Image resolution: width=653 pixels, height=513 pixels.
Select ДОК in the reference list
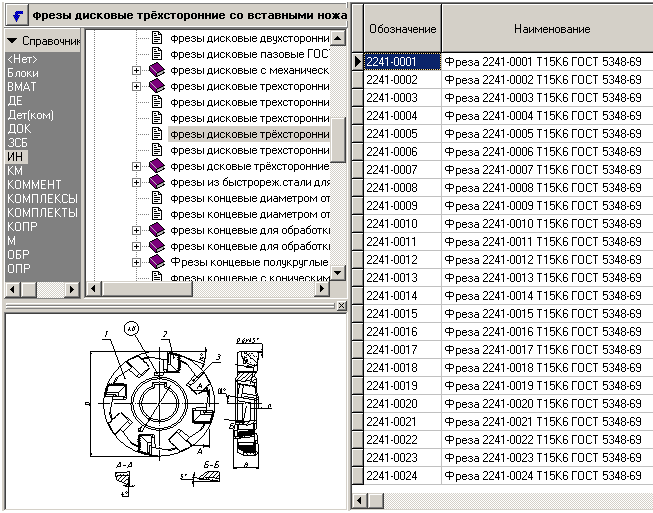point(19,129)
